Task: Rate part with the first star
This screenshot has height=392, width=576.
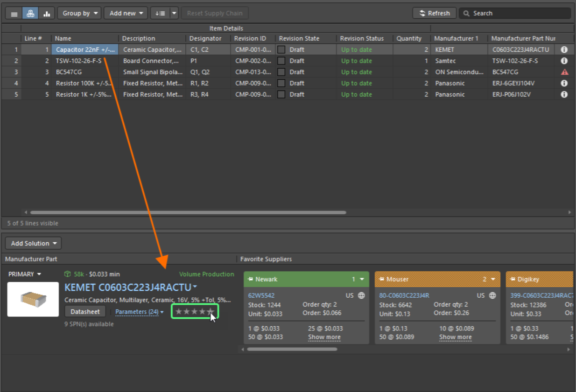Action: pos(179,311)
